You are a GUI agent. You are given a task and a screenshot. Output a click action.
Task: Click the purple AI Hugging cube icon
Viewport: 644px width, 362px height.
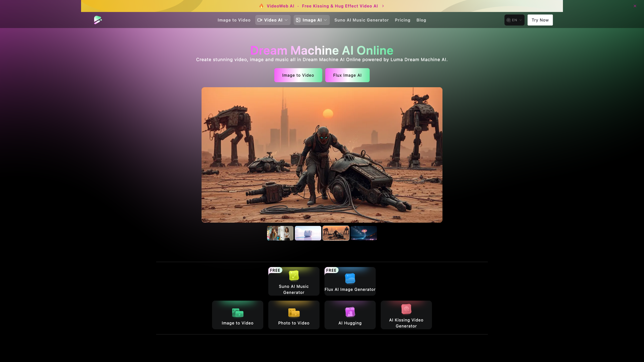350,311
